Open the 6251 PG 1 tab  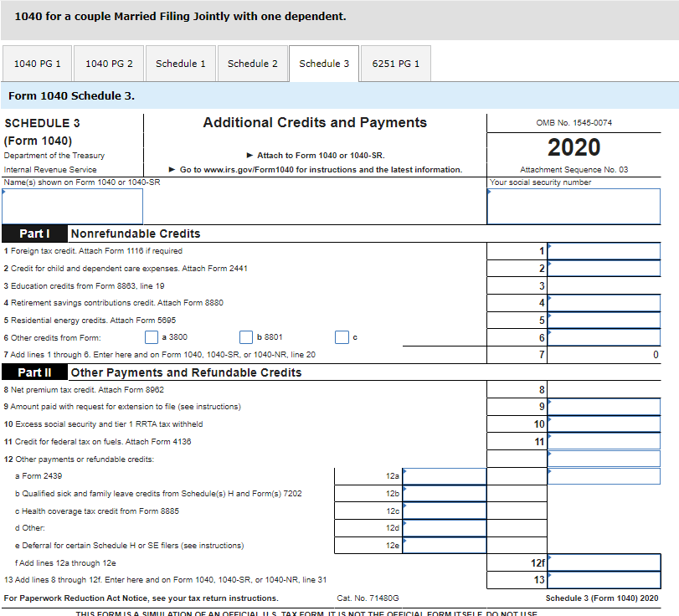pos(396,64)
